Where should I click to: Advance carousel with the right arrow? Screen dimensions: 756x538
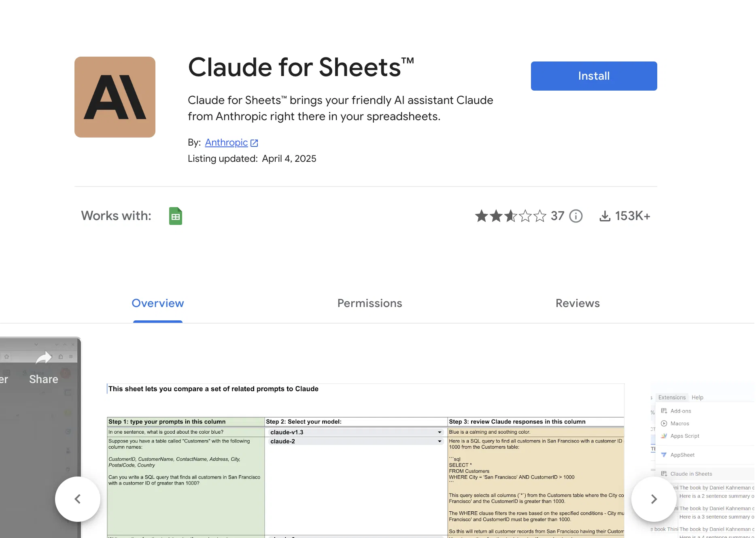pos(654,499)
